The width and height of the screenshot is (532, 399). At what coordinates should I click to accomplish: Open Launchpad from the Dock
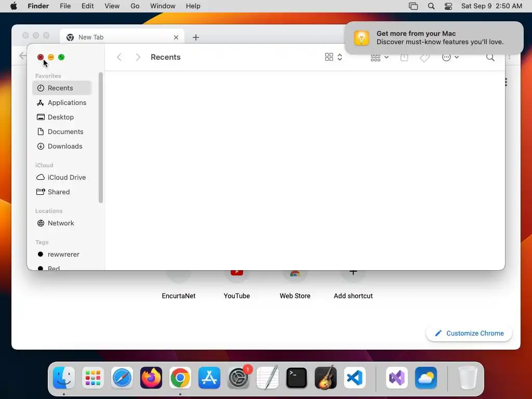click(x=93, y=378)
